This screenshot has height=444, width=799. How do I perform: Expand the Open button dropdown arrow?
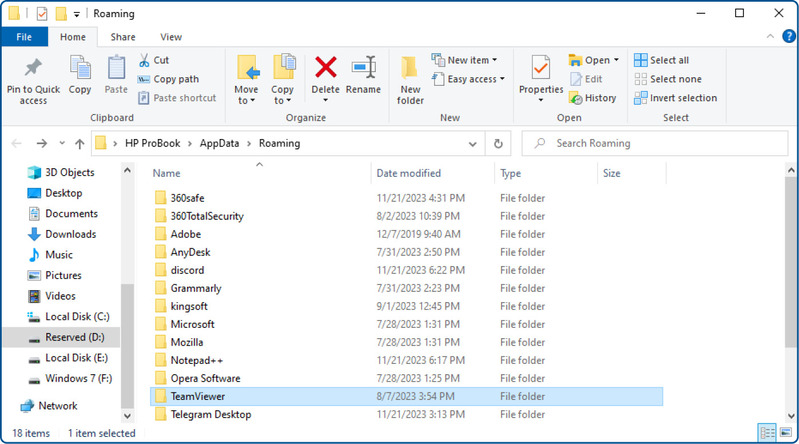(x=617, y=60)
